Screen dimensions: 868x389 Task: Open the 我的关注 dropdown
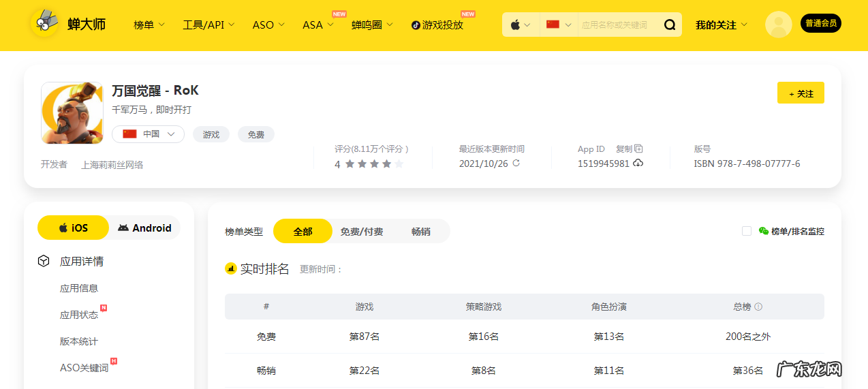click(721, 25)
